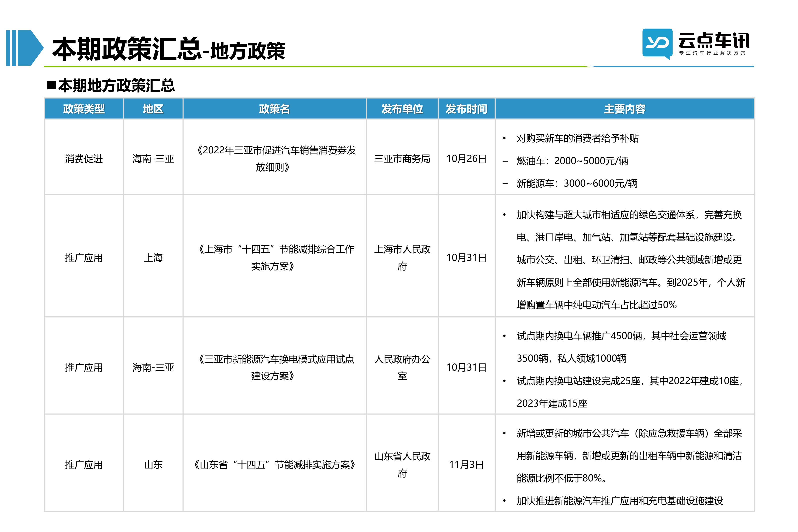Click the 政策类型 column header
The image size is (798, 532).
click(x=84, y=109)
